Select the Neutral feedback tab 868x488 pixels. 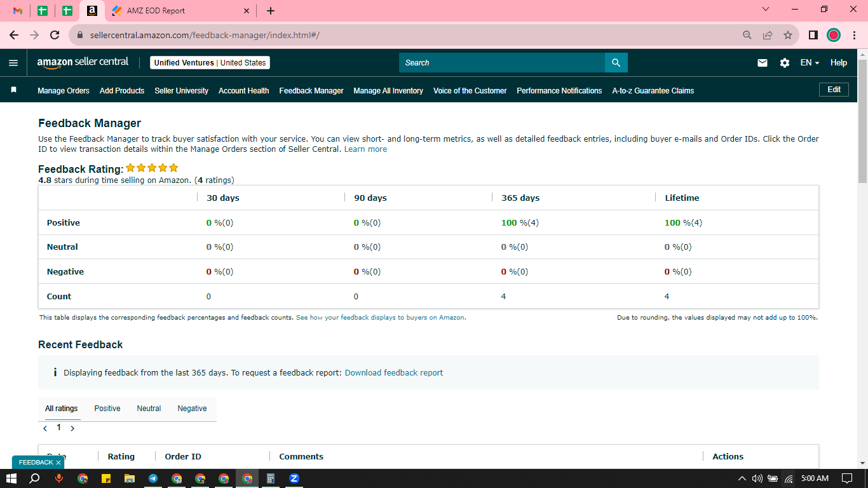pyautogui.click(x=149, y=409)
